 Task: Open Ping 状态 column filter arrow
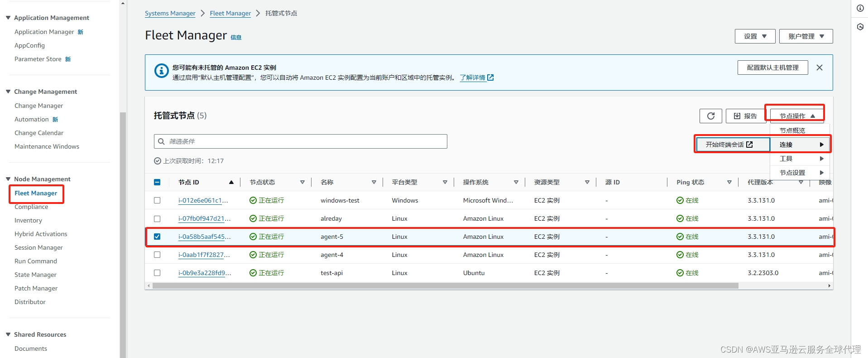[729, 182]
